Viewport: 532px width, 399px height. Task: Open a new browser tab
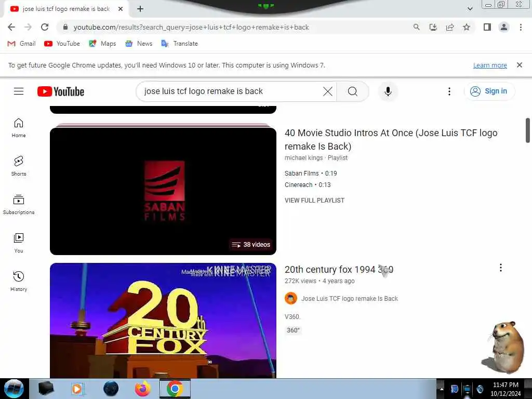(x=140, y=9)
